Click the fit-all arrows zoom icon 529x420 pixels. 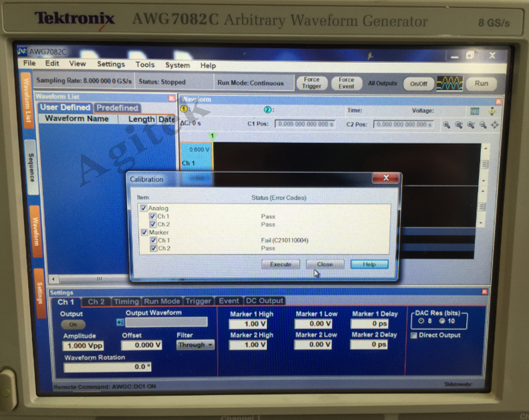pos(495,124)
